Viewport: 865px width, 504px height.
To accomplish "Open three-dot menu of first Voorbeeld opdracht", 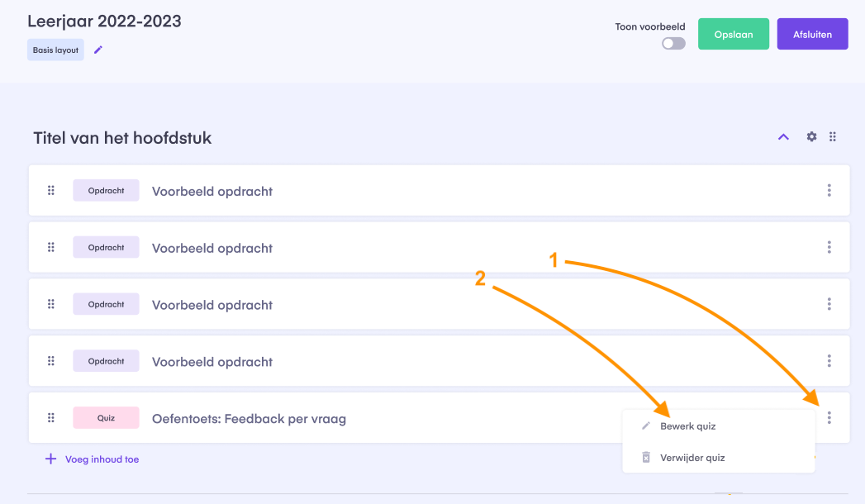I will [x=829, y=190].
